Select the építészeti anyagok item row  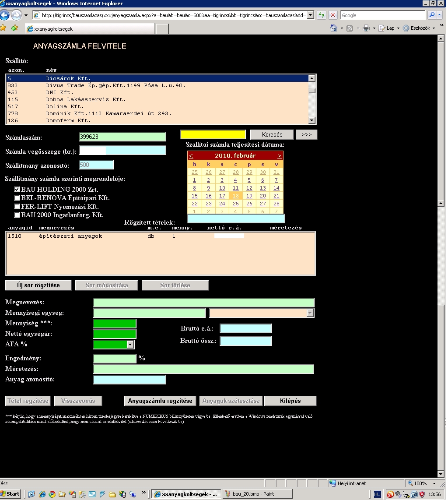point(160,236)
